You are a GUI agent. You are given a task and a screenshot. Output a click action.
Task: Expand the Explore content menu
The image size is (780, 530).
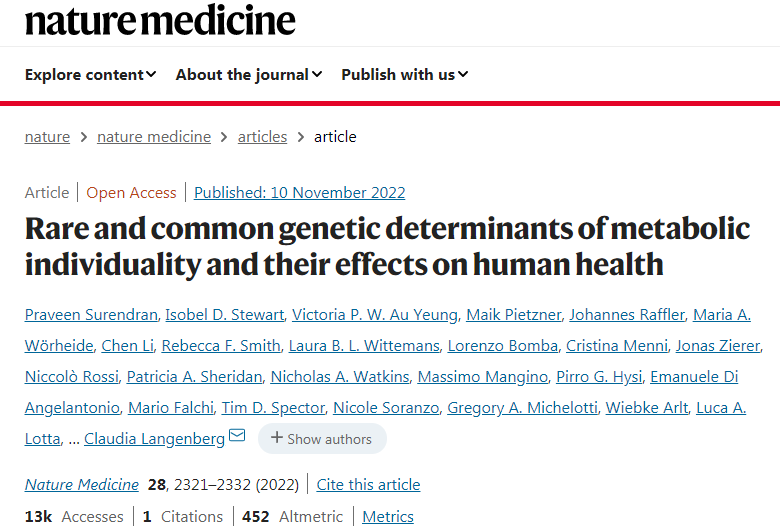(x=90, y=74)
